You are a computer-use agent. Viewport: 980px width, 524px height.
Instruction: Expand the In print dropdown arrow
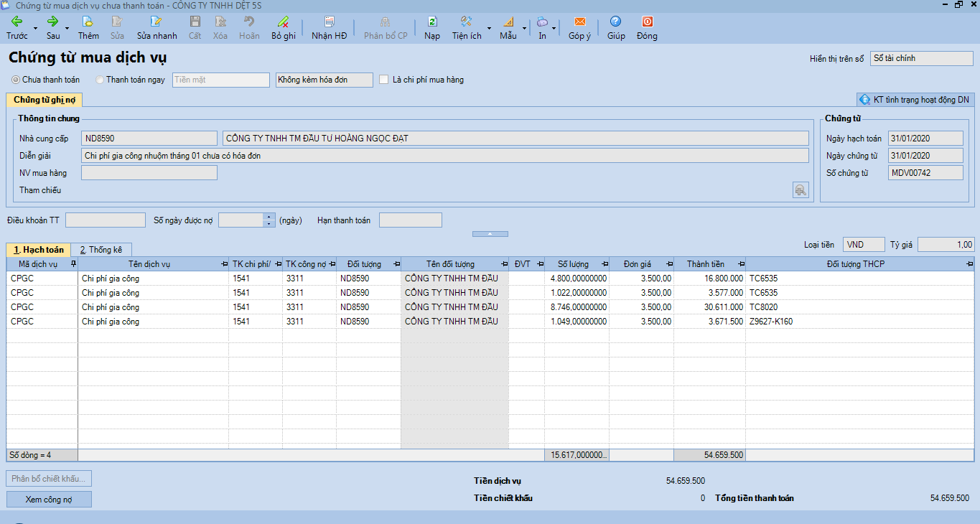554,29
